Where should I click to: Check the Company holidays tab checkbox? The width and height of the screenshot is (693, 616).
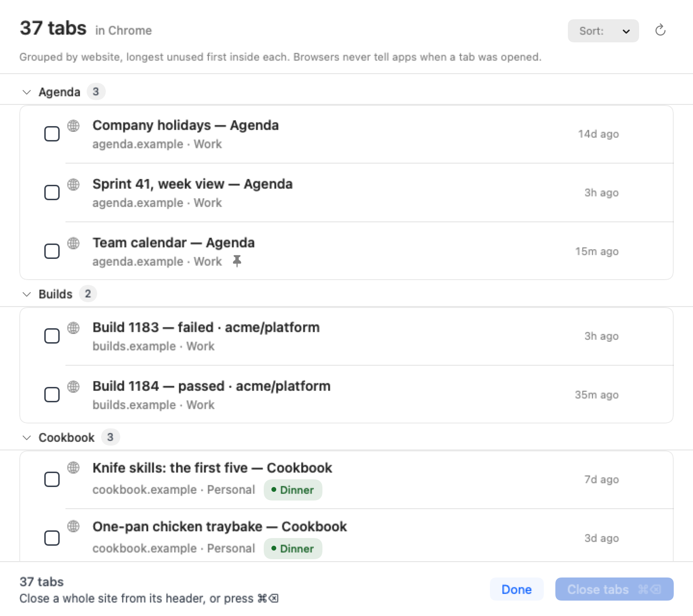(x=52, y=134)
